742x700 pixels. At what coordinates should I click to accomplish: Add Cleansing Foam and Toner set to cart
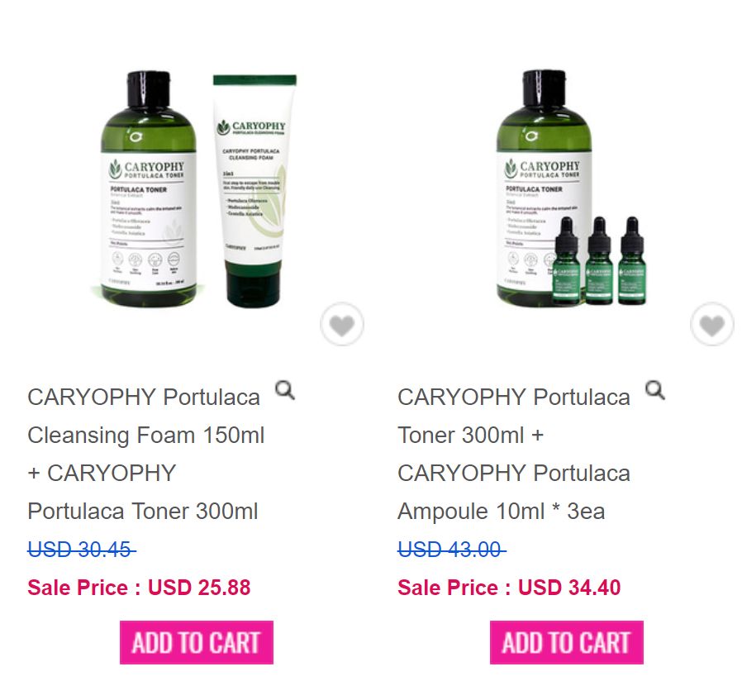click(197, 642)
